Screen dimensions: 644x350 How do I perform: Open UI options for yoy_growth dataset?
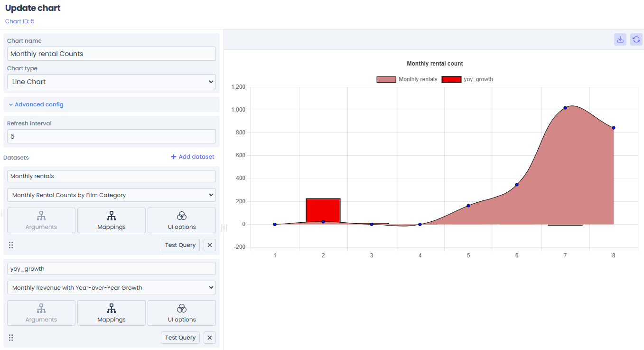tap(181, 313)
